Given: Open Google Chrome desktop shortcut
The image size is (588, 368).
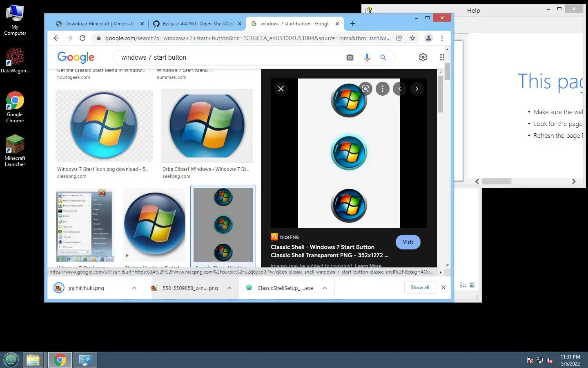Looking at the screenshot, I should (15, 107).
